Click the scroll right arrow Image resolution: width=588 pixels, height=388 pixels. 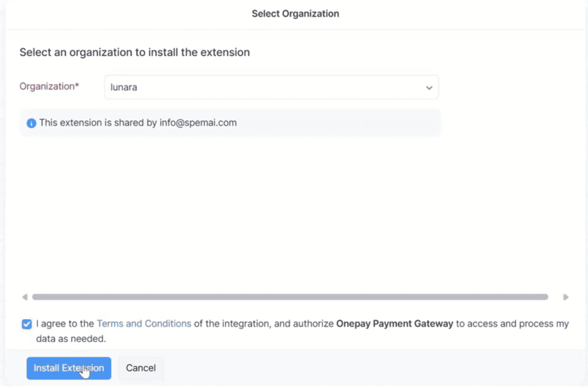(x=565, y=297)
